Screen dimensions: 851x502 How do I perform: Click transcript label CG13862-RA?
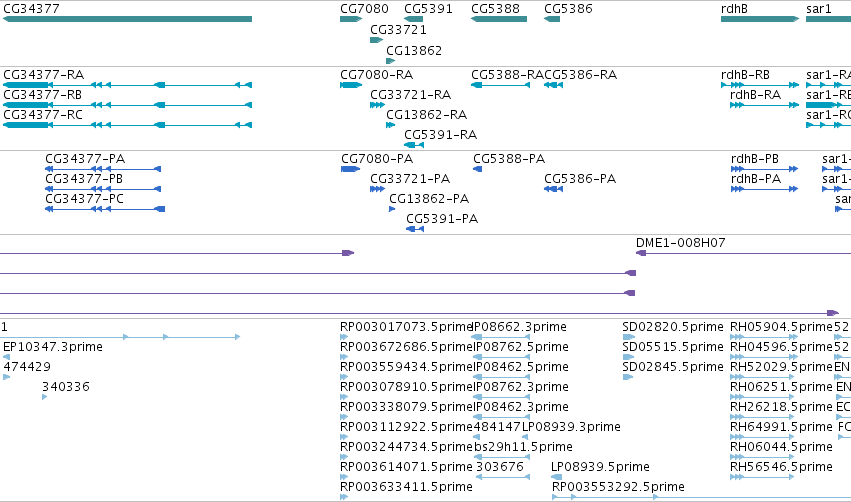pyautogui.click(x=427, y=115)
